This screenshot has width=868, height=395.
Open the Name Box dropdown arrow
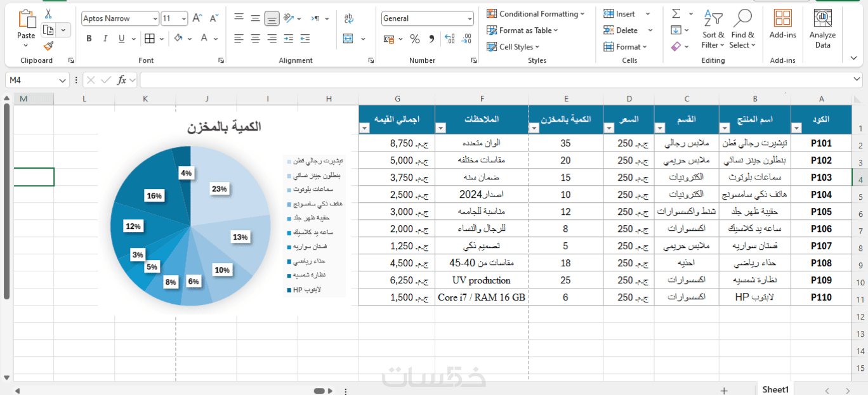click(62, 81)
